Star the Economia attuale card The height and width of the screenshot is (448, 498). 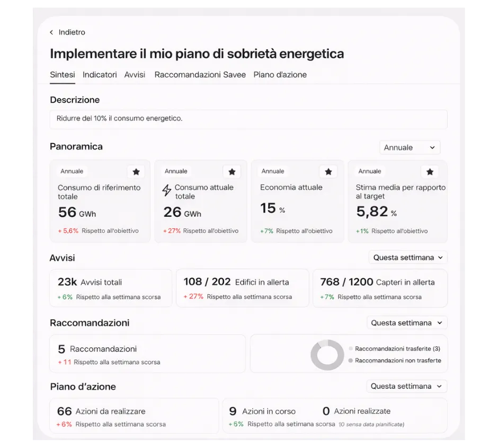tap(328, 171)
